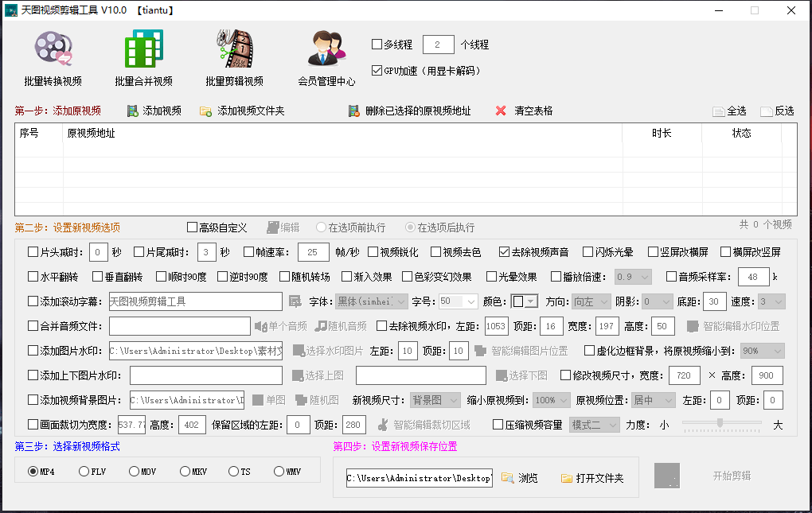Open 会员管理中心 member center

[x=326, y=49]
